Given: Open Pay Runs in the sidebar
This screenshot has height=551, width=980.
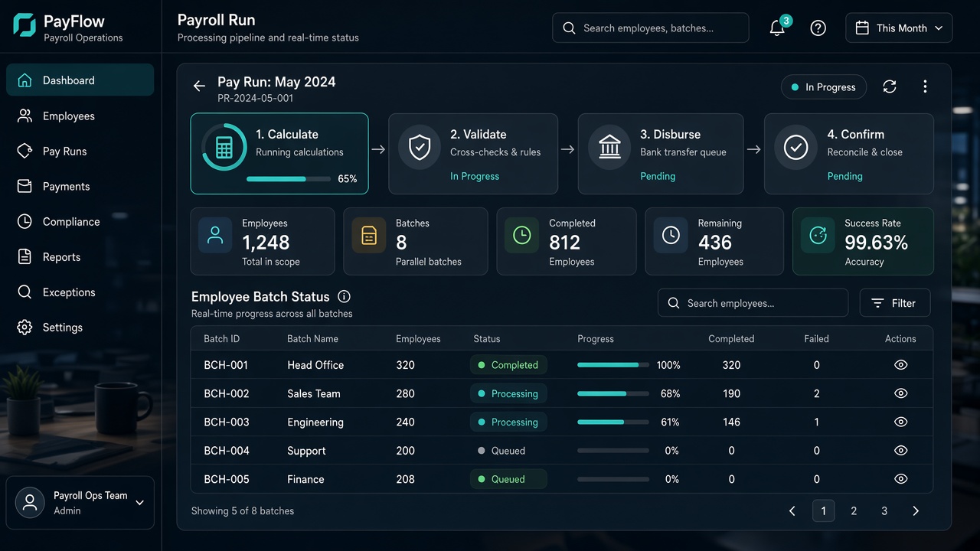Looking at the screenshot, I should (x=80, y=152).
